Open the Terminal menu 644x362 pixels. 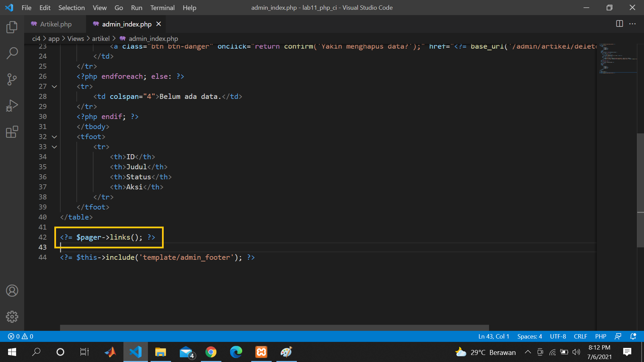pyautogui.click(x=162, y=7)
